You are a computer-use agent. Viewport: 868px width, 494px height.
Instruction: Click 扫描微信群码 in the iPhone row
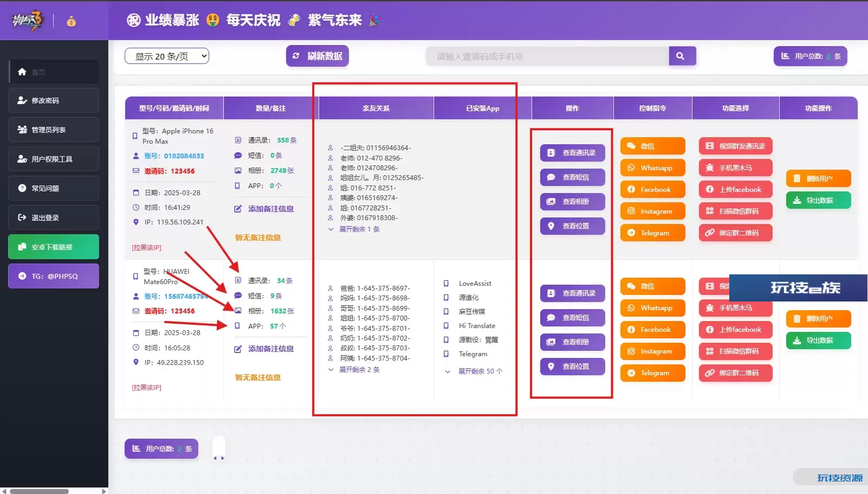735,211
